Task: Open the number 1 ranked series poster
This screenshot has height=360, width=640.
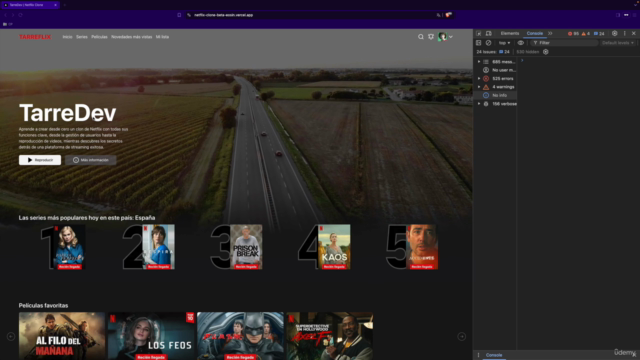Action: 69,247
